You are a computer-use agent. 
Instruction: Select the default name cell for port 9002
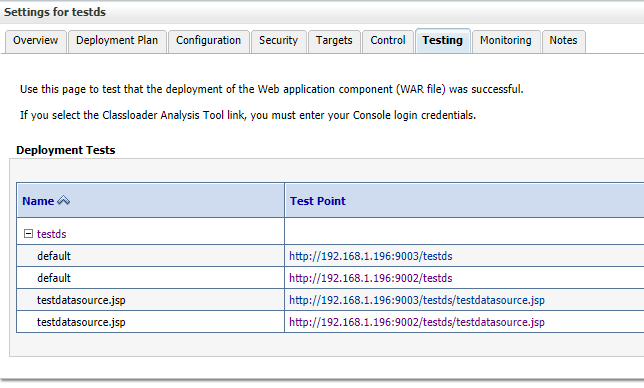click(150, 278)
